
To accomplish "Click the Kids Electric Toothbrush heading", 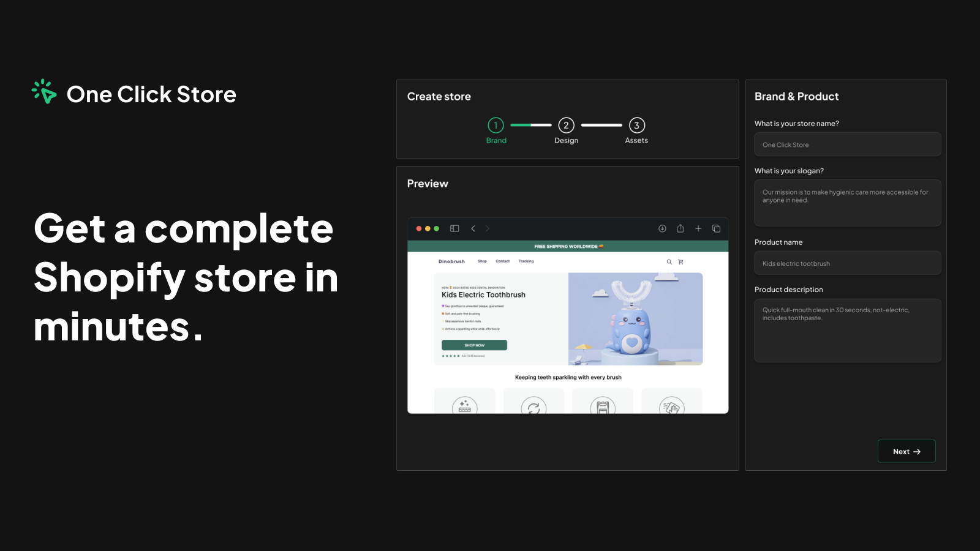I will (x=483, y=294).
